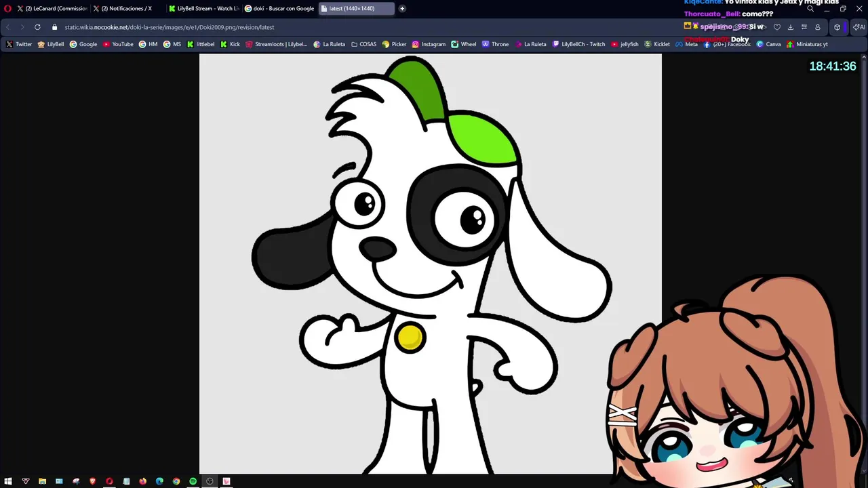
Task: Click the search tabs magnifier icon
Action: (810, 9)
